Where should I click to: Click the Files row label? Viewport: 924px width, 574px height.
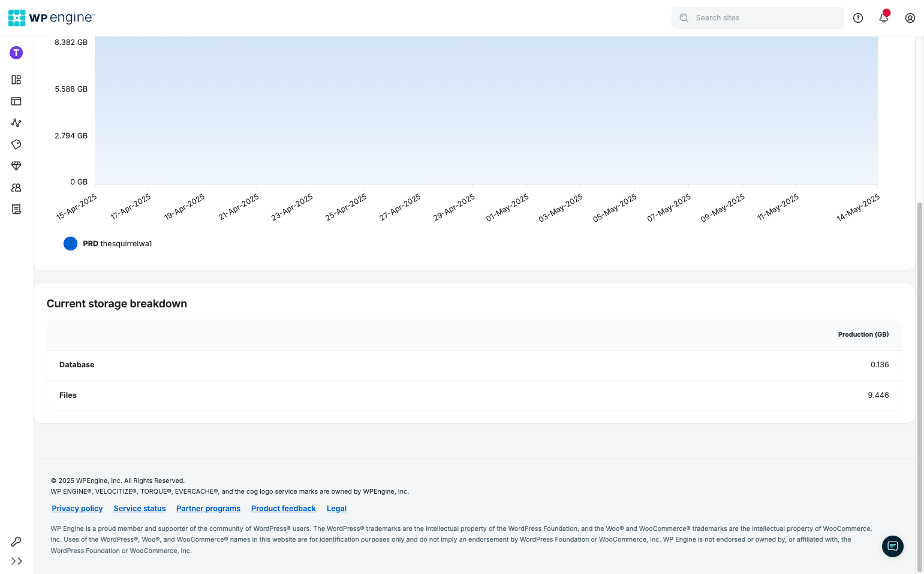[x=68, y=395]
